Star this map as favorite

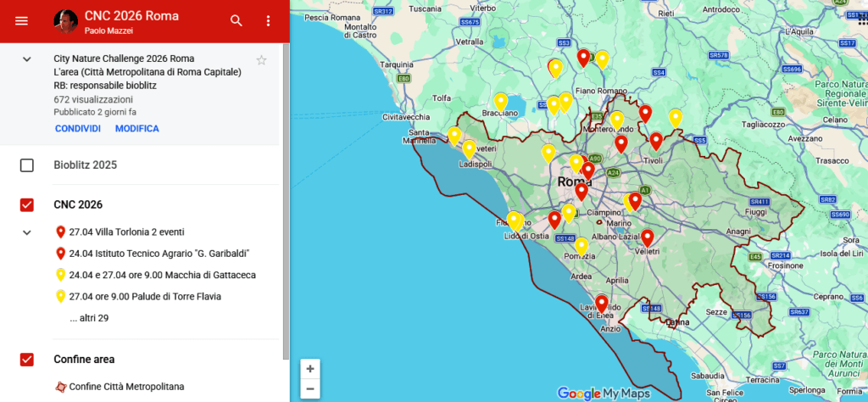pos(262,59)
